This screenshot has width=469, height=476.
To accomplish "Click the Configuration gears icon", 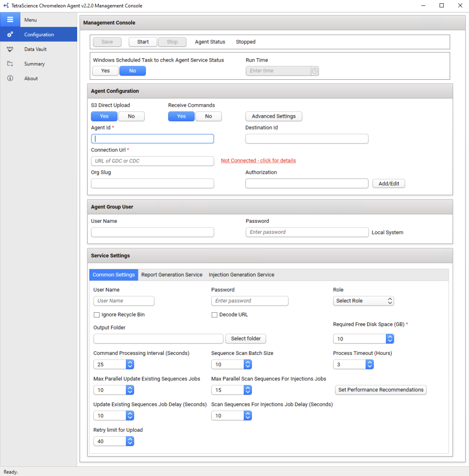I will coord(10,34).
